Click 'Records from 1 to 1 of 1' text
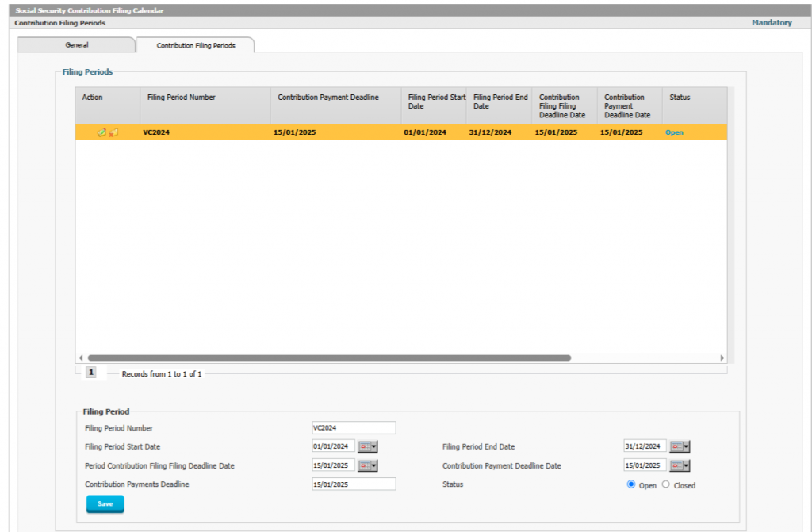This screenshot has height=532, width=812. click(x=162, y=374)
